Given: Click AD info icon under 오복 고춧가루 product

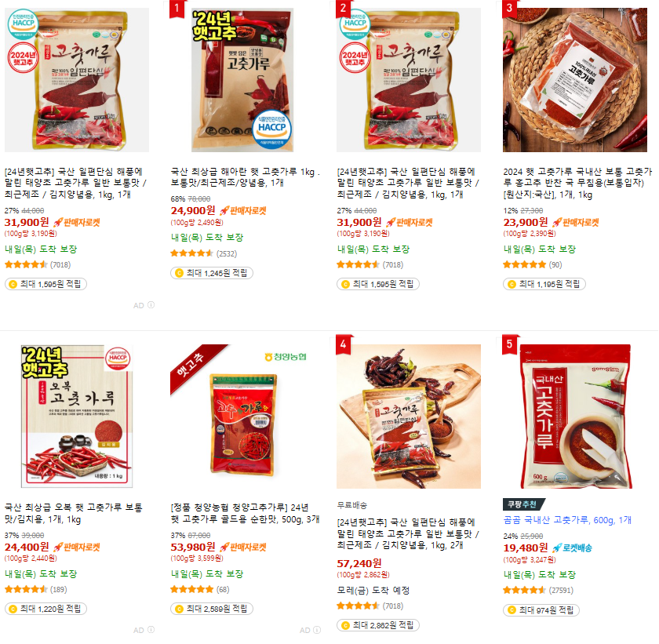Looking at the screenshot, I should coord(151,629).
